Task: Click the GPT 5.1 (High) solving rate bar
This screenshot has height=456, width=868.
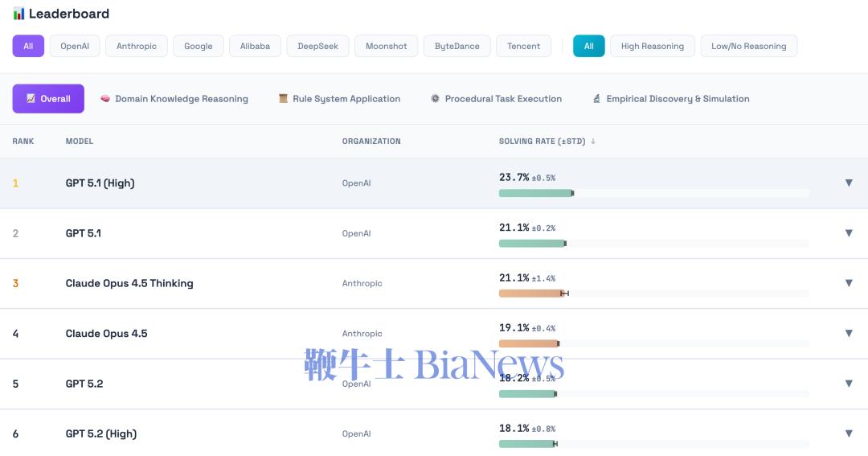Action: 536,193
